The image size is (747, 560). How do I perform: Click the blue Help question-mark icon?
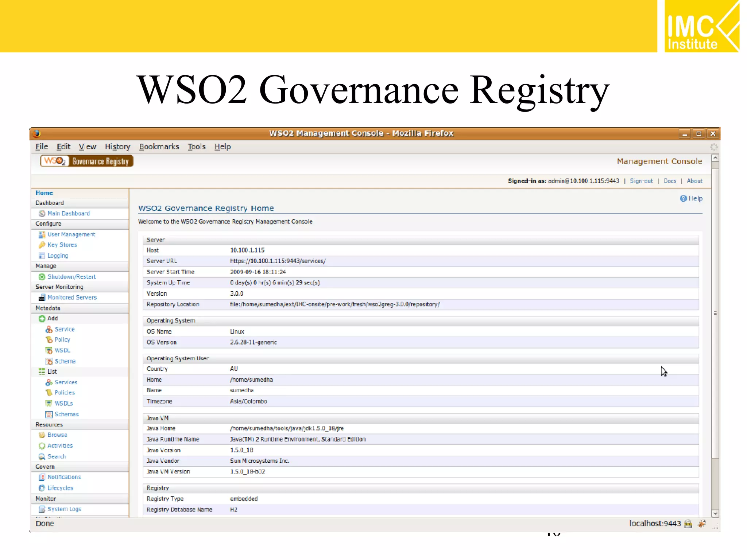pos(684,198)
